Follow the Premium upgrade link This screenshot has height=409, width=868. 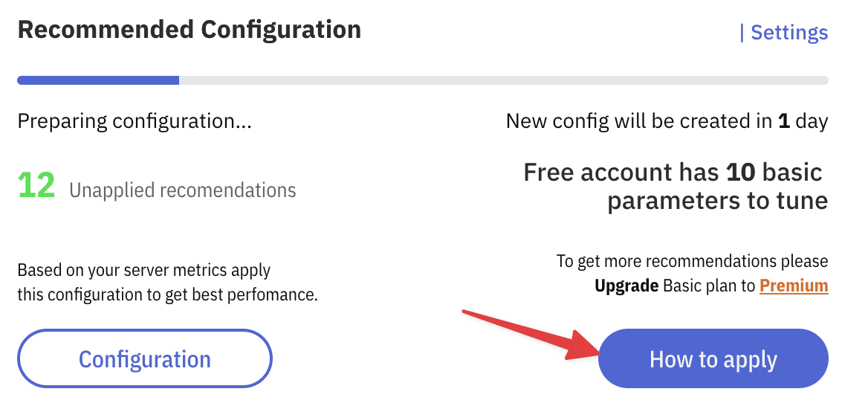coord(794,286)
